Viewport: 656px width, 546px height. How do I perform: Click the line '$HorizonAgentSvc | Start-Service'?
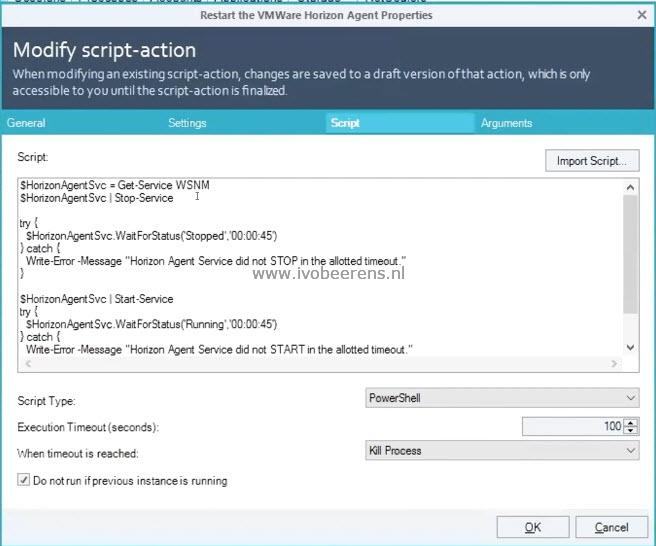point(96,299)
